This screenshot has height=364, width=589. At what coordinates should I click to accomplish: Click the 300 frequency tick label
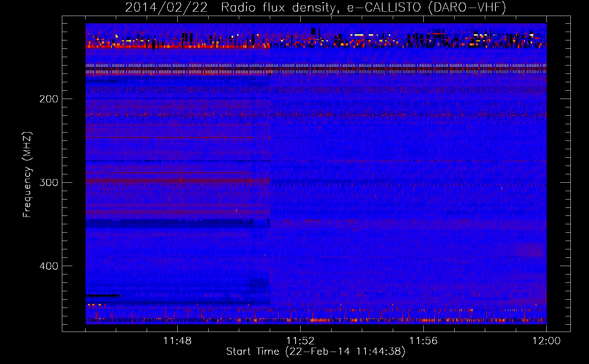click(x=48, y=182)
